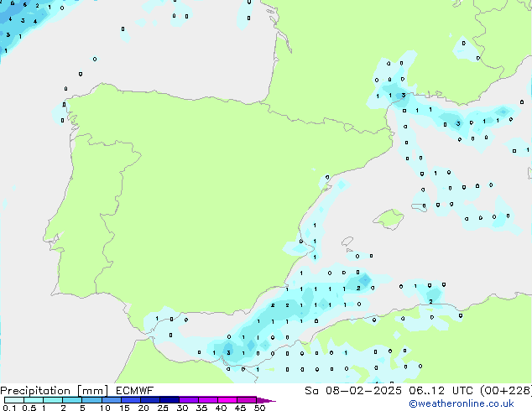Click the above-50 arrow tip of legend

click(x=266, y=400)
